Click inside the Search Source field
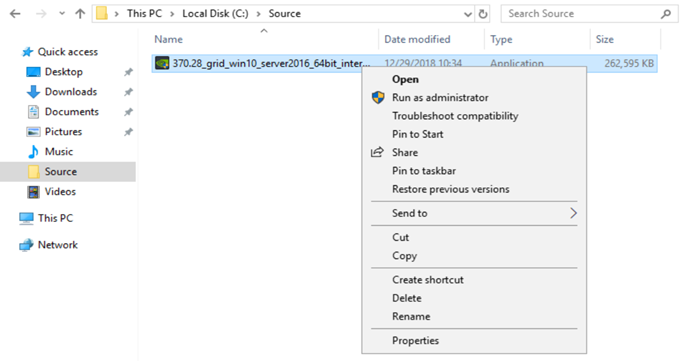The image size is (687, 361). (x=583, y=14)
